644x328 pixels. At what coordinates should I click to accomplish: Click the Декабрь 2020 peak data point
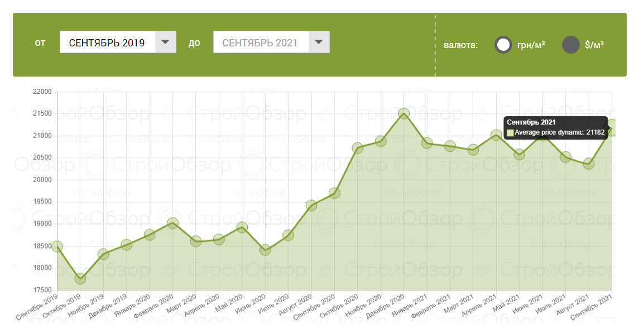pyautogui.click(x=404, y=113)
